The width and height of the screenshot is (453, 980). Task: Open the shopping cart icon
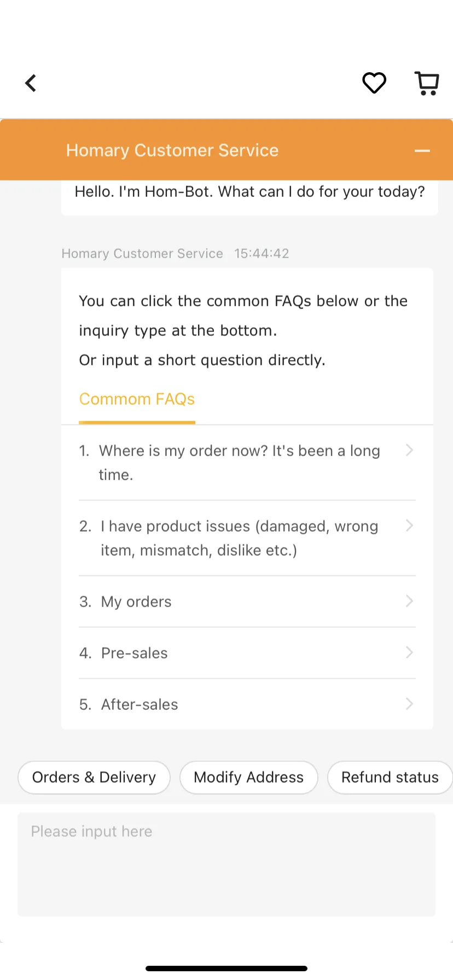[x=427, y=83]
